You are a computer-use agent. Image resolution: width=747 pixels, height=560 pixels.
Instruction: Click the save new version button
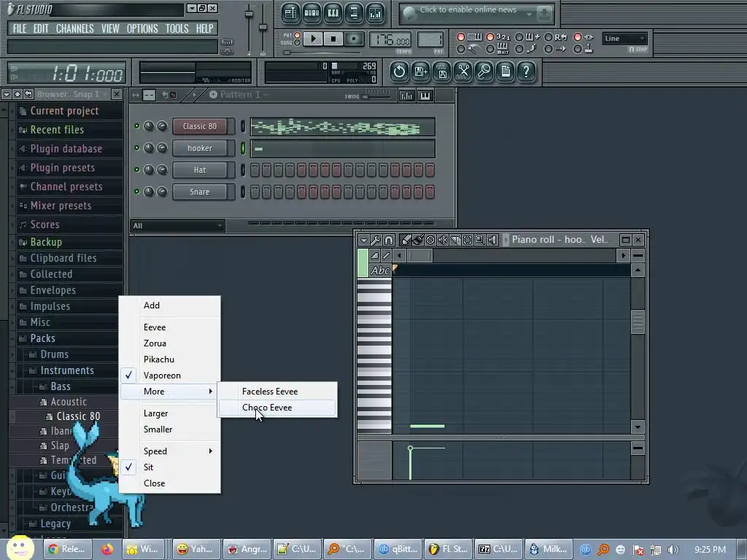tap(421, 72)
